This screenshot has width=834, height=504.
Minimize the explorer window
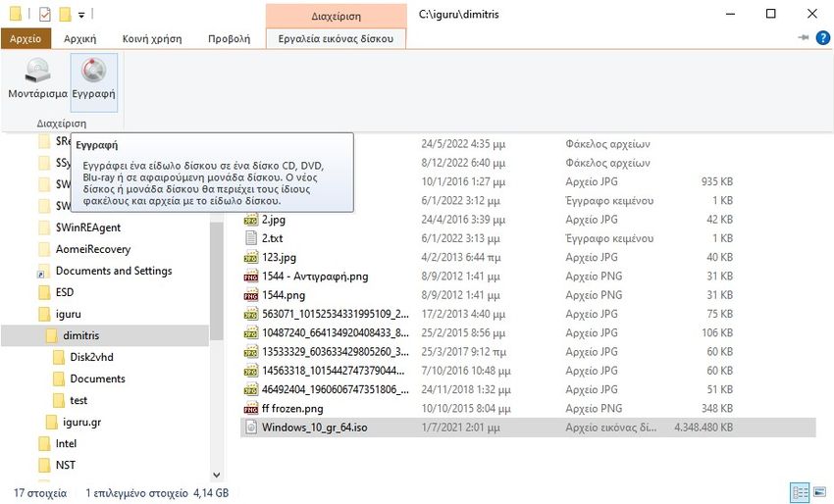point(730,14)
